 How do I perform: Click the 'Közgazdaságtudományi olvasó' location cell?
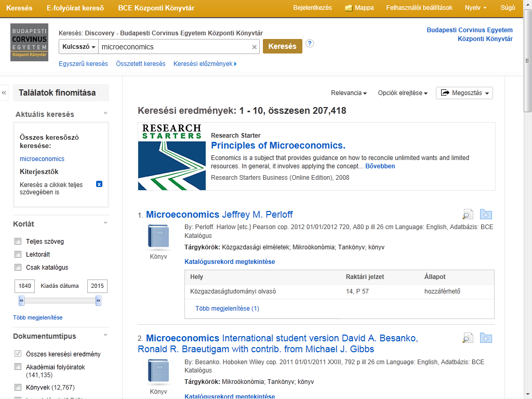[233, 291]
